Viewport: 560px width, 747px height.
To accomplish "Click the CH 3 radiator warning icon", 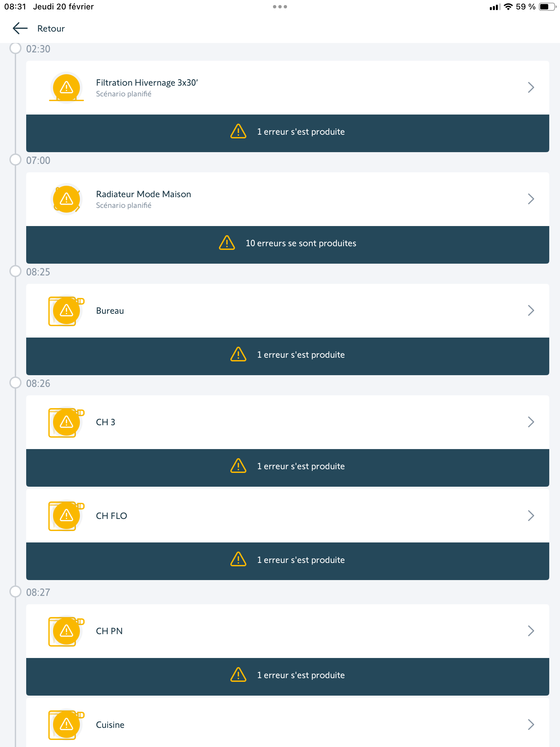I will point(66,422).
